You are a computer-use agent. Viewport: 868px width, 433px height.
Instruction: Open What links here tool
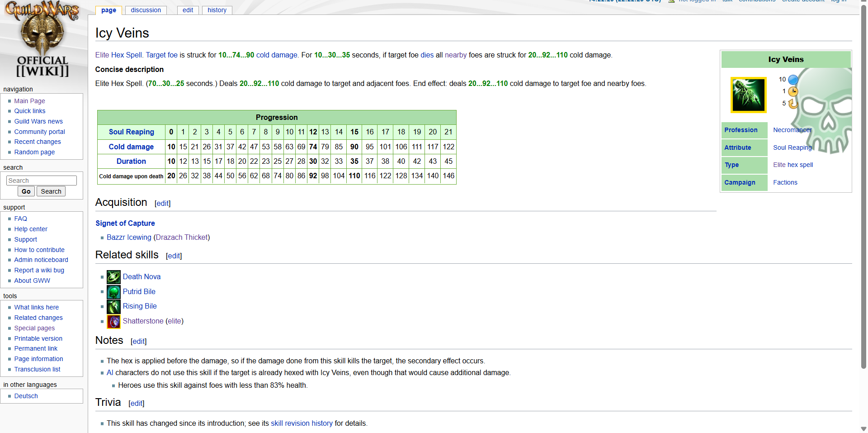36,307
